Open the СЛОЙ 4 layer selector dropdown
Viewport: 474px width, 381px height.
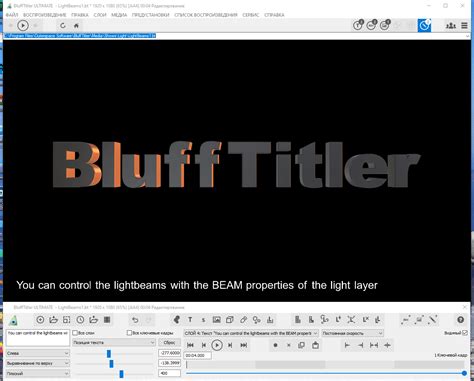coord(251,333)
